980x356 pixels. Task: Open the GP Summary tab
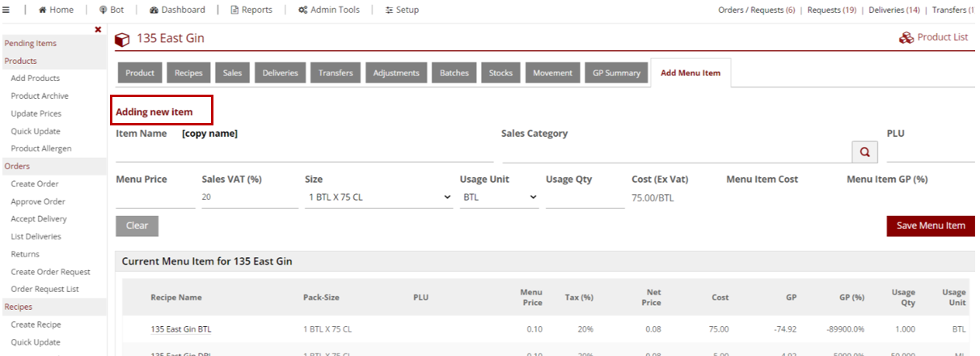[616, 73]
